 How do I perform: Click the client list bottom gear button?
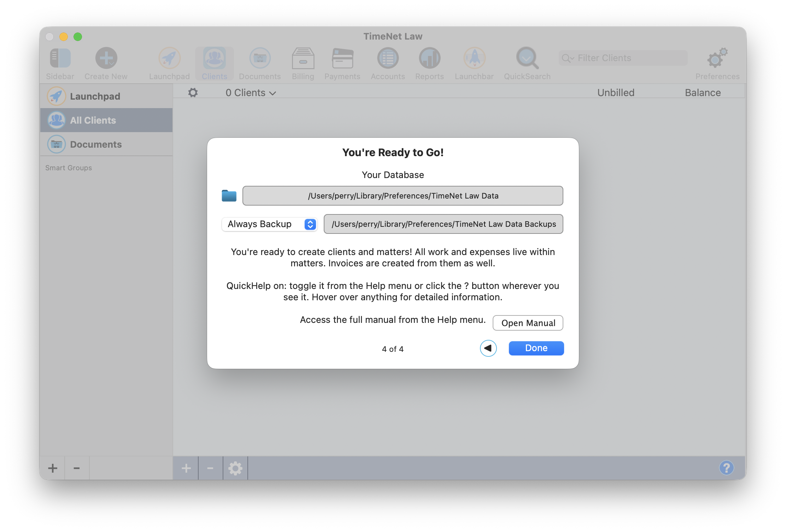[x=235, y=468]
